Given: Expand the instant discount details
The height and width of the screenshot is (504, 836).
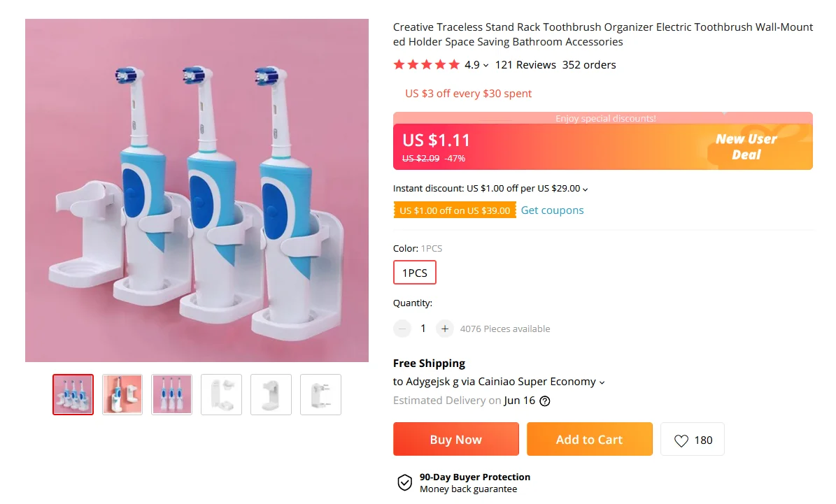Looking at the screenshot, I should coord(586,189).
